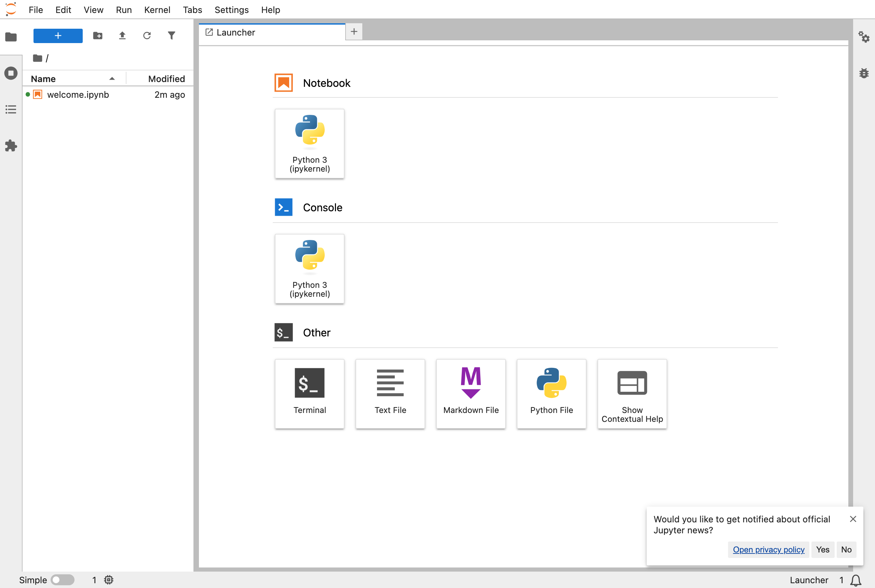Create a new Text File
This screenshot has height=588, width=875.
point(390,394)
